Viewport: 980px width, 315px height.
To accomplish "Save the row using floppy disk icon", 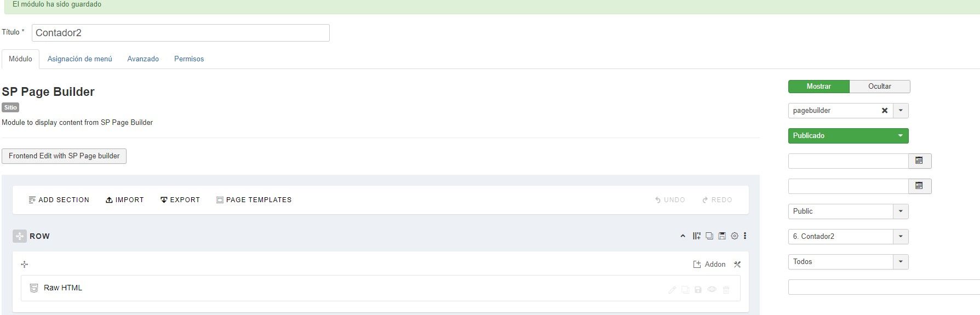I will click(x=722, y=236).
